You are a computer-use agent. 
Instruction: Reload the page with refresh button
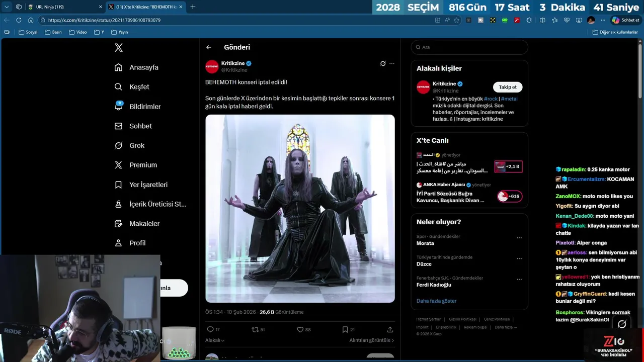[x=19, y=20]
